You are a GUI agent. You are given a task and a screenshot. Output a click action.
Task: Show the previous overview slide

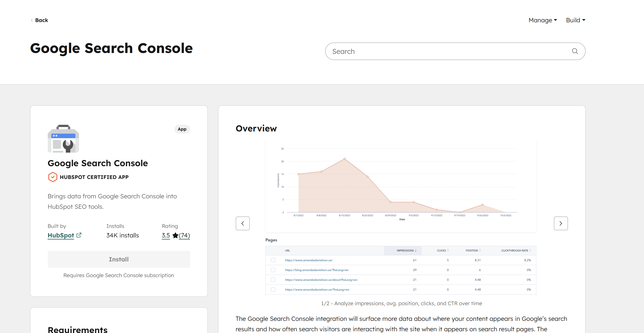(243, 224)
